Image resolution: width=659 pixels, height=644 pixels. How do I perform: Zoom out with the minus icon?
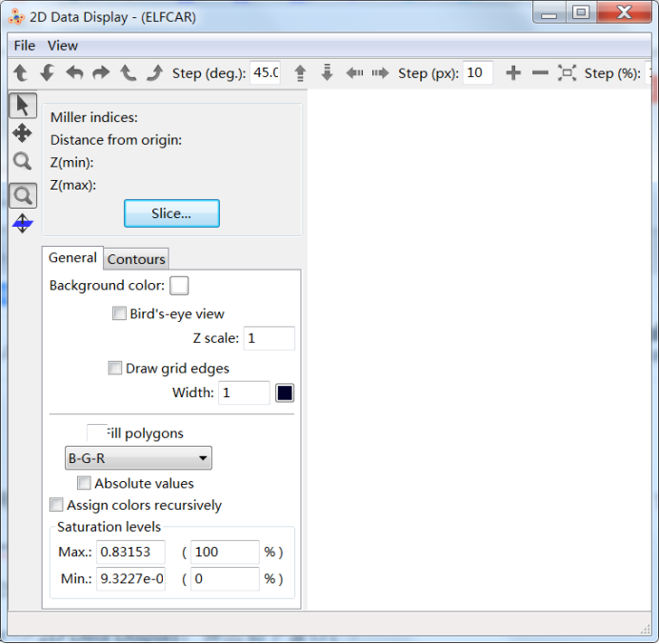(540, 73)
